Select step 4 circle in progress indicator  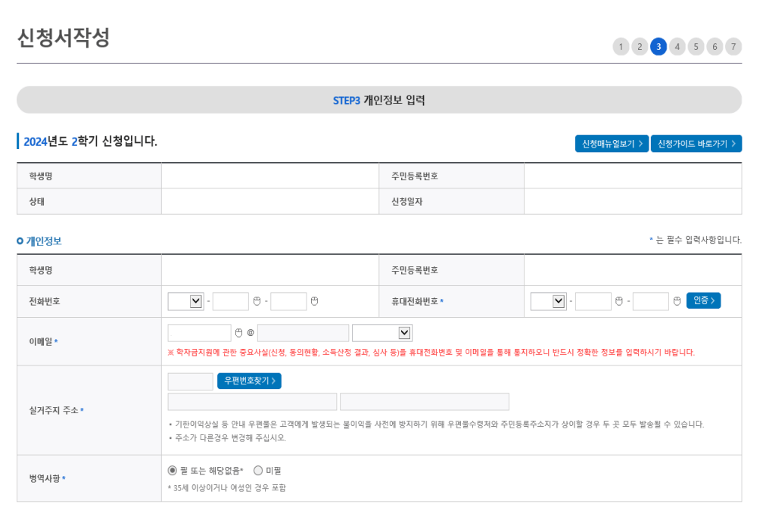click(x=677, y=46)
